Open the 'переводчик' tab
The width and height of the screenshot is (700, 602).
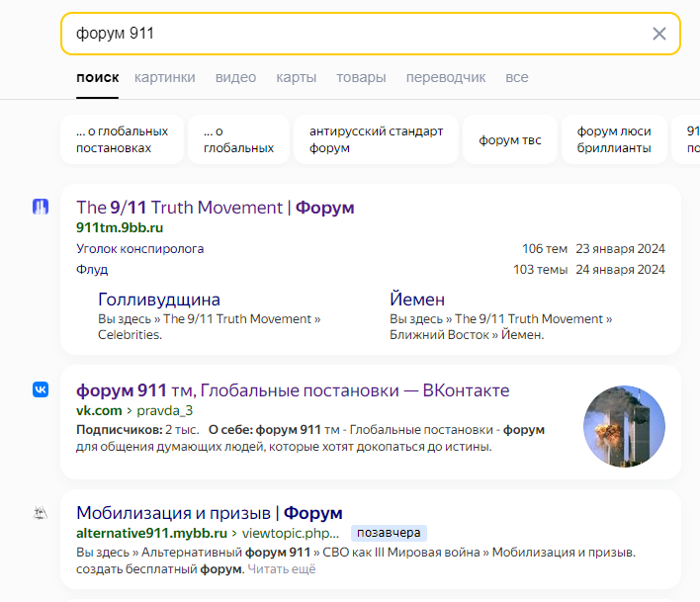446,77
